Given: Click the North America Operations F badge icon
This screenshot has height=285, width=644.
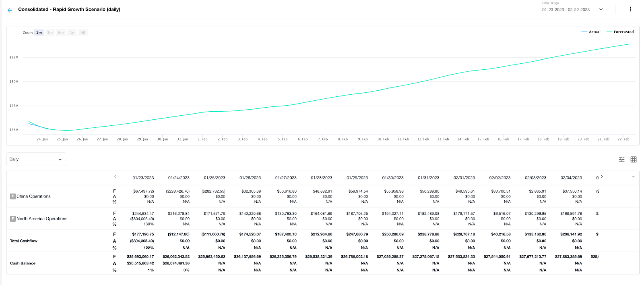Looking at the screenshot, I should click(13, 219).
